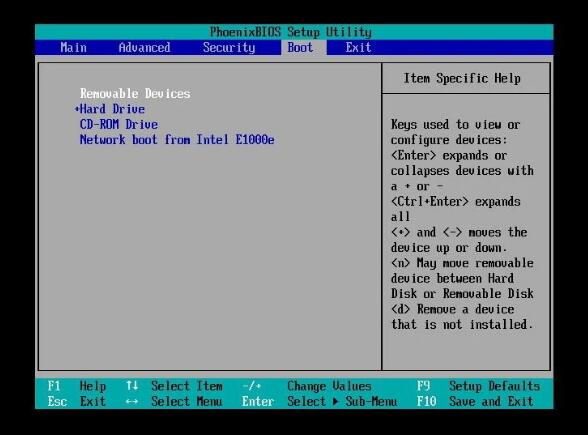Screen dimensions: 588x435
Task: Click the -/+ Change Values hint
Action: point(306,386)
